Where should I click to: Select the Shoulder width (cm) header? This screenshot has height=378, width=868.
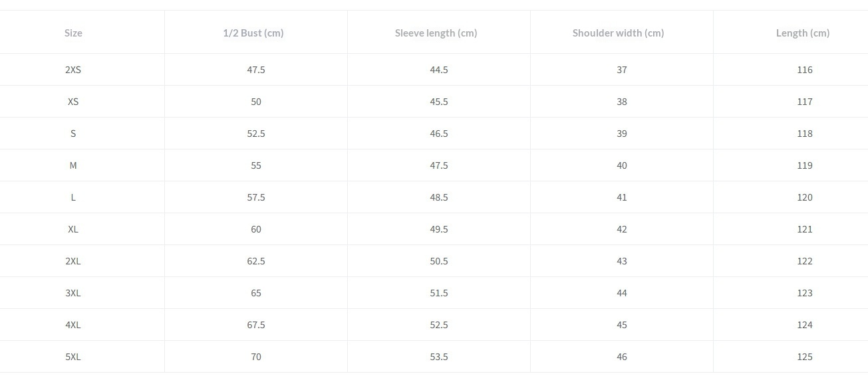point(618,33)
